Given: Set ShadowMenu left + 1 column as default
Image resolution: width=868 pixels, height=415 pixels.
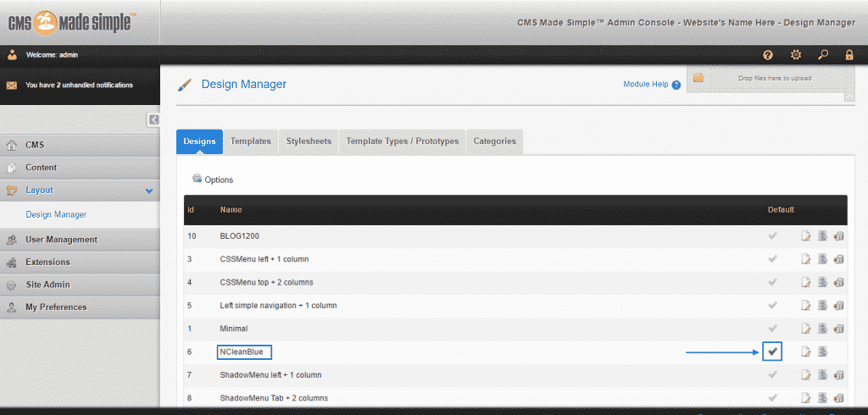Looking at the screenshot, I should [x=773, y=374].
